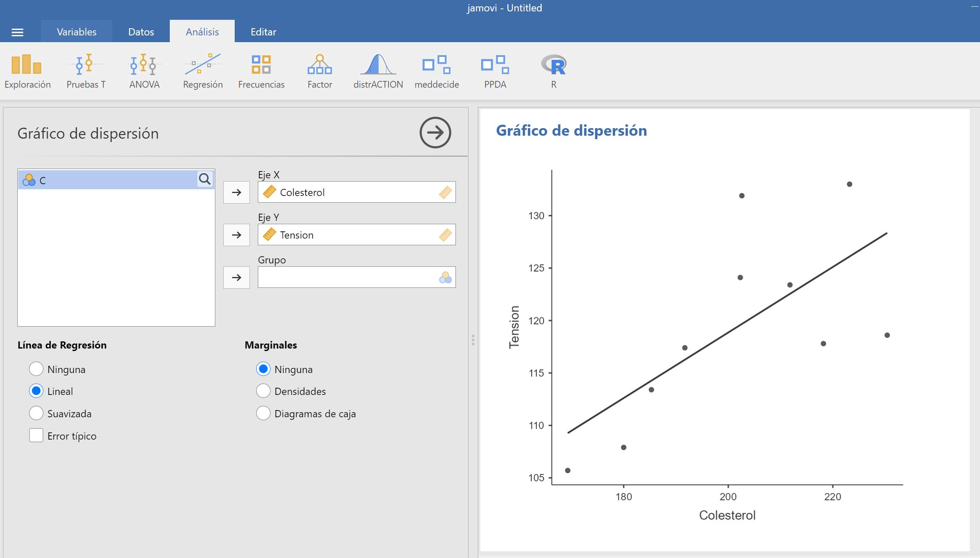Collapse options panel with circled arrow
Image resolution: width=980 pixels, height=558 pixels.
coord(435,133)
